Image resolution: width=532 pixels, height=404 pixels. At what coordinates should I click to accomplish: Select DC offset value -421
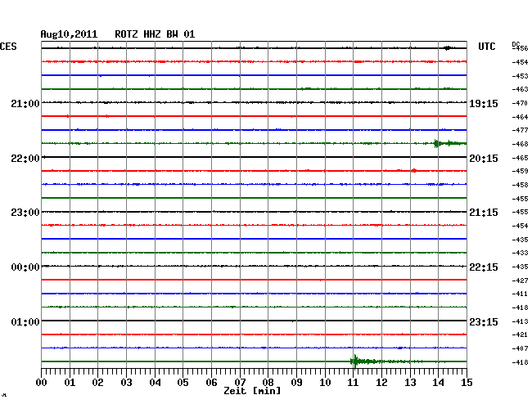[x=520, y=334]
